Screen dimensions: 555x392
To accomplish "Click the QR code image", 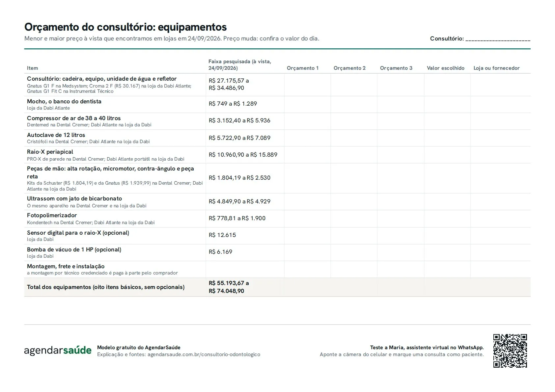I will click(x=510, y=351).
